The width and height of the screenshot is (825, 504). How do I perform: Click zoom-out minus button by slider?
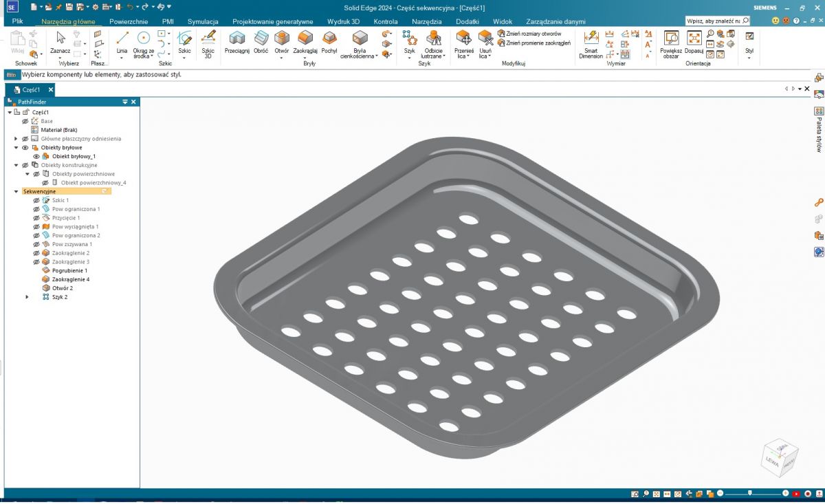[720, 493]
